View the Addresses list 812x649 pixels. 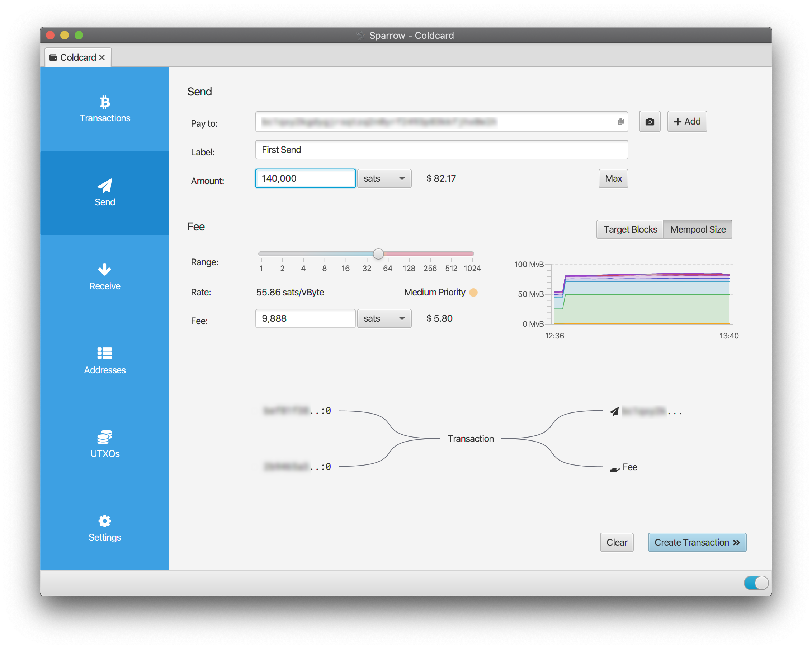pyautogui.click(x=105, y=360)
